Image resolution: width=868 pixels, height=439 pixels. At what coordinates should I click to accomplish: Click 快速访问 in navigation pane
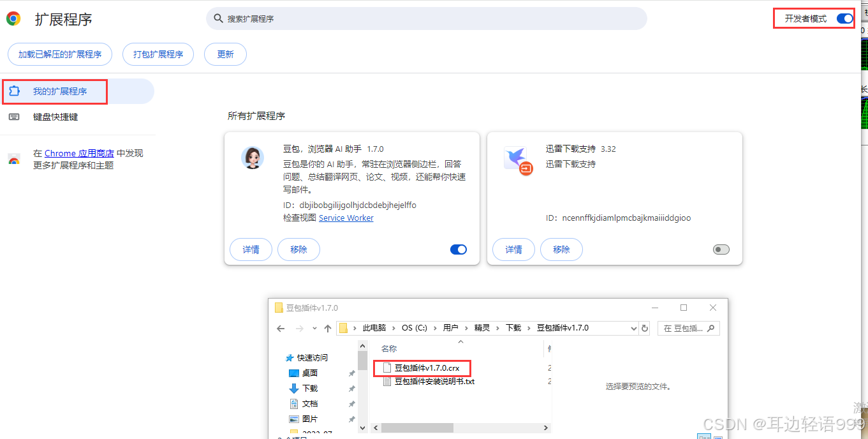point(312,358)
